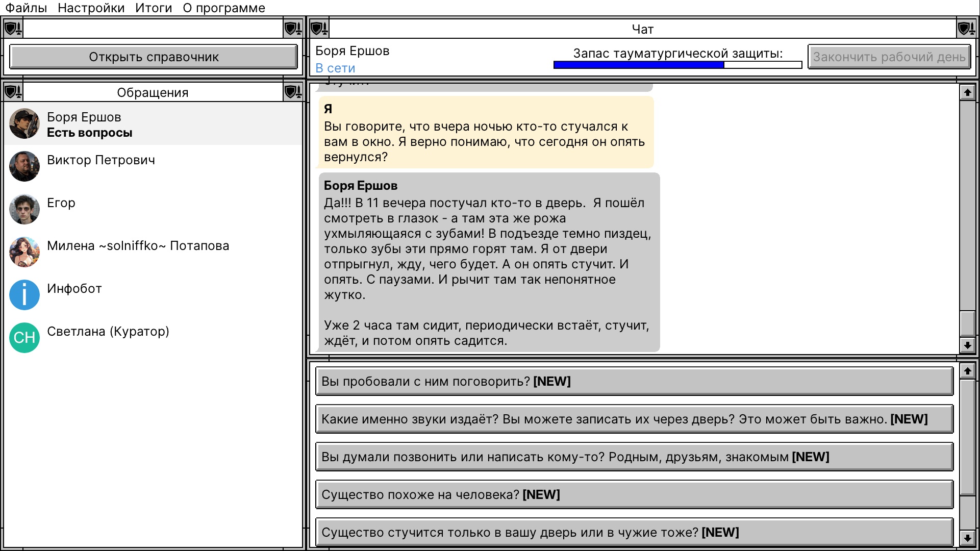
Task: Open the Настройки menu
Action: point(91,8)
